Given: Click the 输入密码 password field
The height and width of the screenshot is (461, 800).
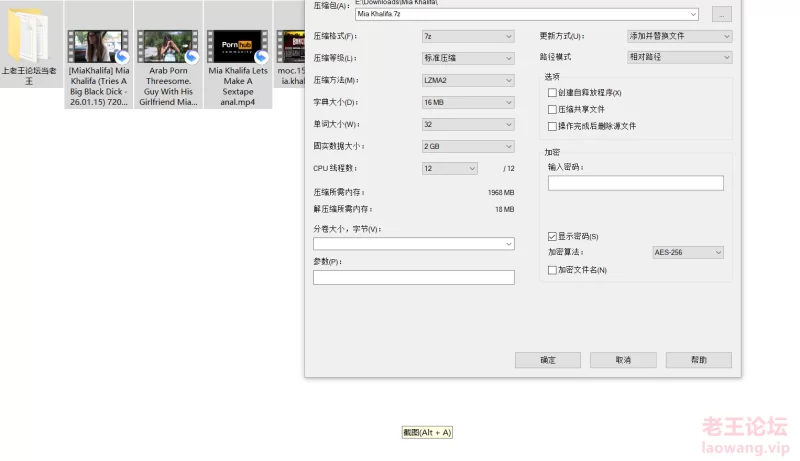Looking at the screenshot, I should (x=636, y=183).
